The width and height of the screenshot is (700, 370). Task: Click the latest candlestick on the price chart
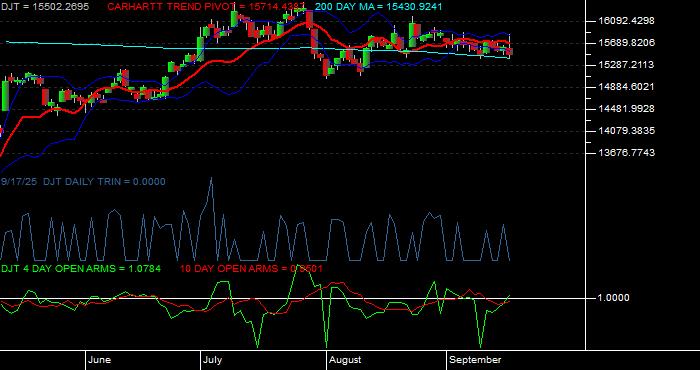[x=510, y=52]
